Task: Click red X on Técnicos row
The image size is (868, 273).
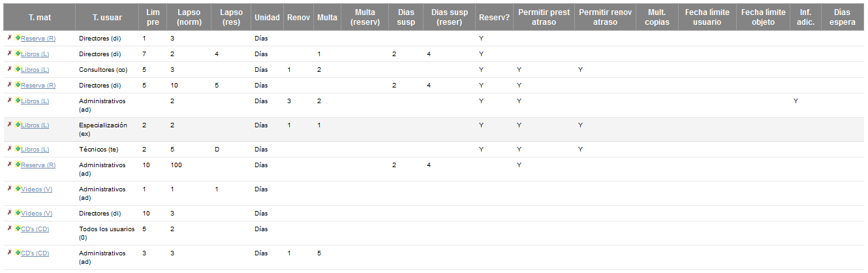Action: [x=9, y=149]
